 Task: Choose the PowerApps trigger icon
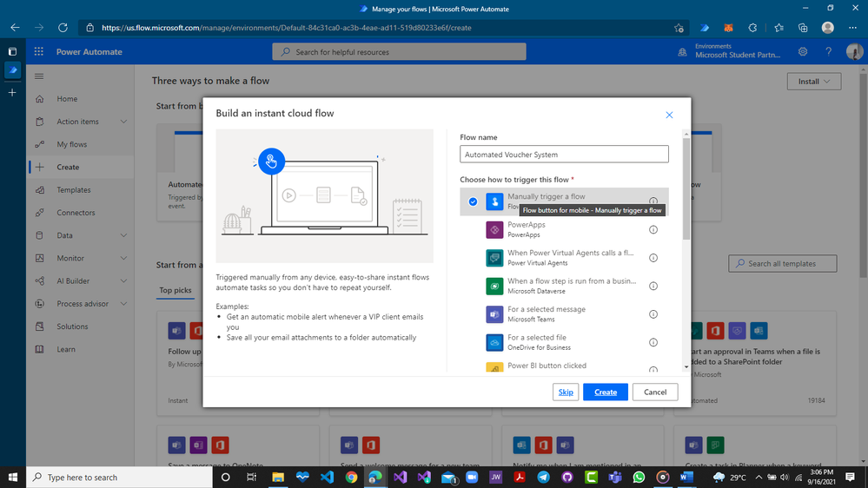click(494, 229)
